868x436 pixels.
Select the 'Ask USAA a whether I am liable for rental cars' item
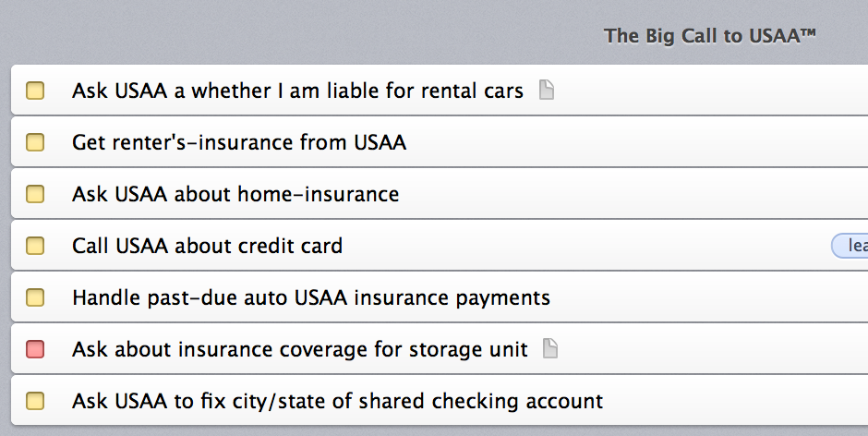point(440,91)
